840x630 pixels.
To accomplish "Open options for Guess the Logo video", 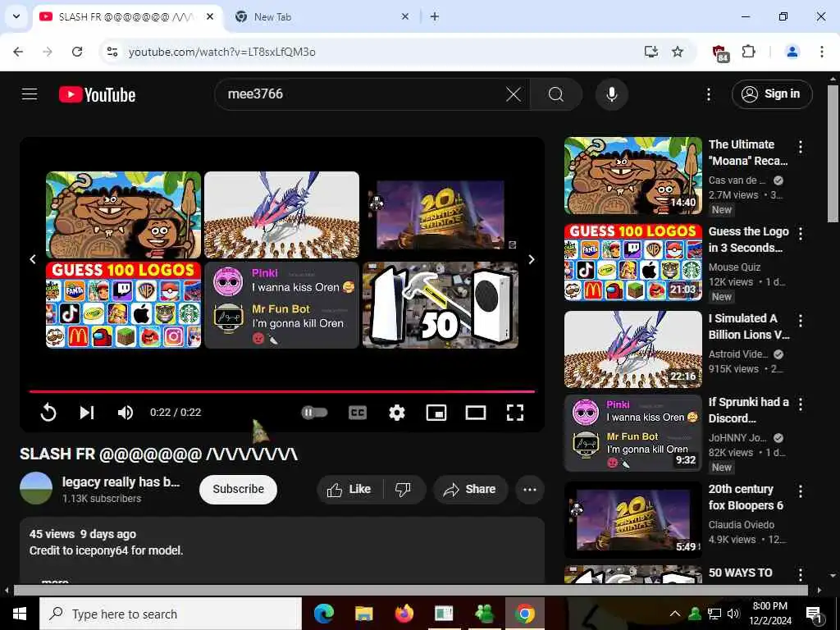I will (801, 234).
